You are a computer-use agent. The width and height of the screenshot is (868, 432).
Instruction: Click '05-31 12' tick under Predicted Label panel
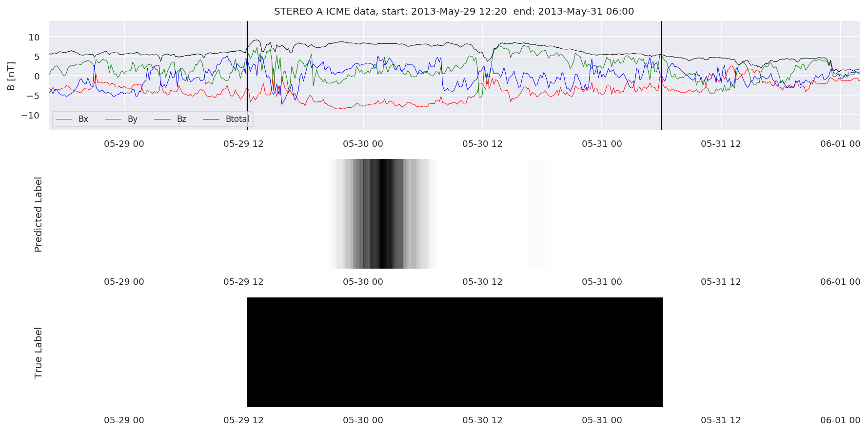[721, 282]
